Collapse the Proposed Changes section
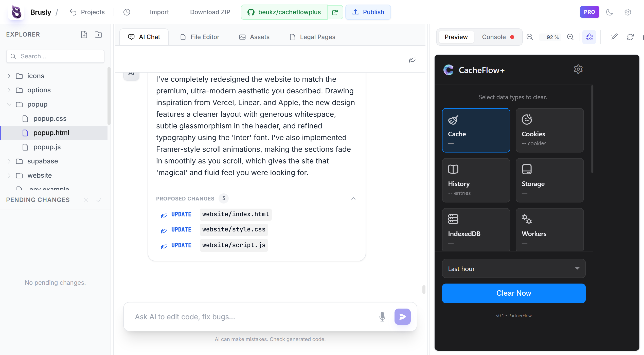Screen dimensions: 644x355 [x=353, y=198]
